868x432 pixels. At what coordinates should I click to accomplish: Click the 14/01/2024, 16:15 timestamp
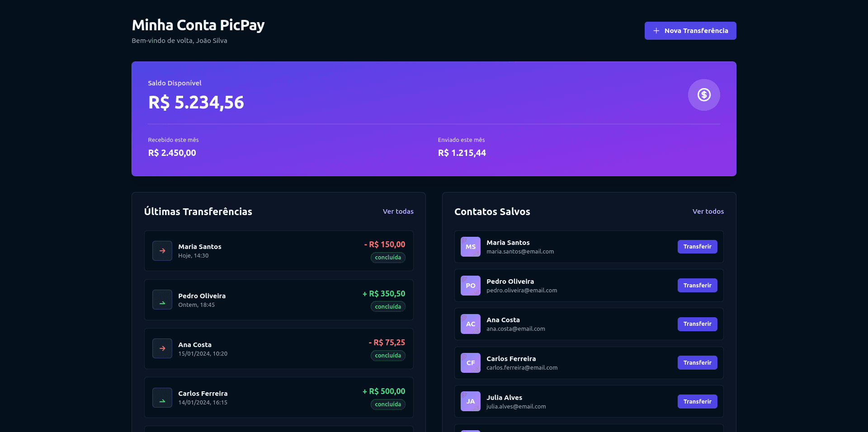click(203, 403)
